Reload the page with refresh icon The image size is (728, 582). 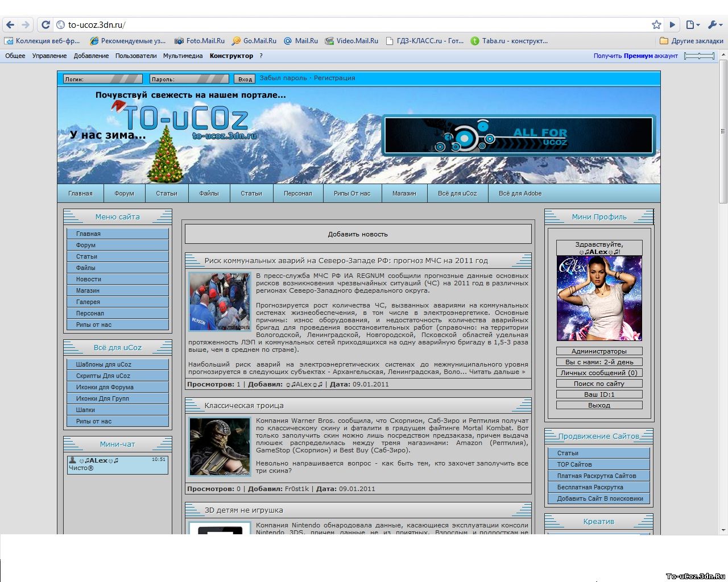point(45,24)
